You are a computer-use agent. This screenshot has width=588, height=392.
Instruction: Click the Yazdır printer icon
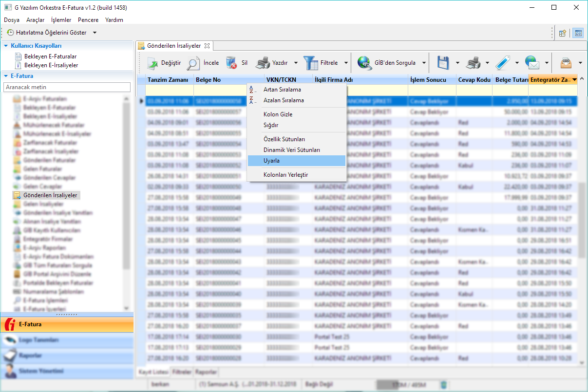(x=263, y=63)
